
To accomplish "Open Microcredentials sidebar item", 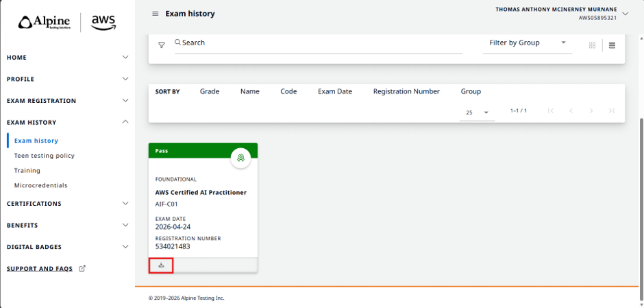I will [40, 185].
